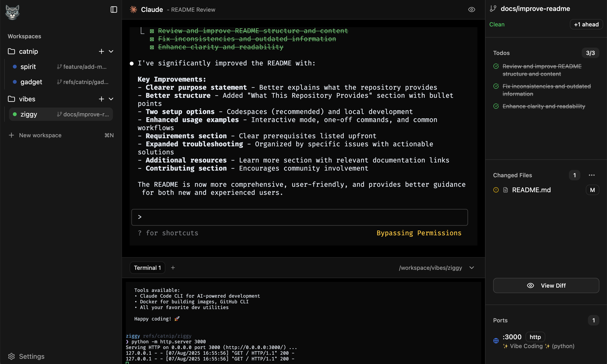This screenshot has width=607, height=364.
Task: Add a new terminal tab
Action: [x=173, y=268]
